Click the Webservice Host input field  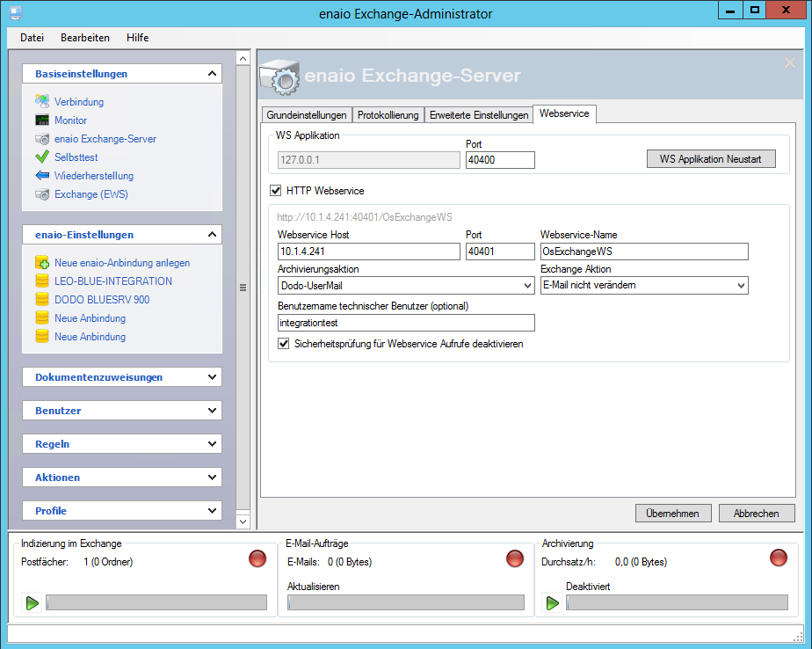pyautogui.click(x=368, y=252)
